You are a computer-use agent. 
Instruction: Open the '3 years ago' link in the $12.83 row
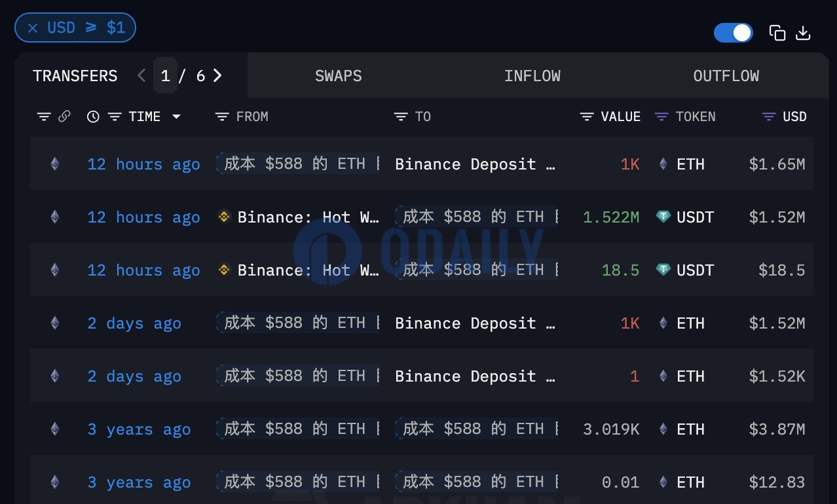point(139,482)
